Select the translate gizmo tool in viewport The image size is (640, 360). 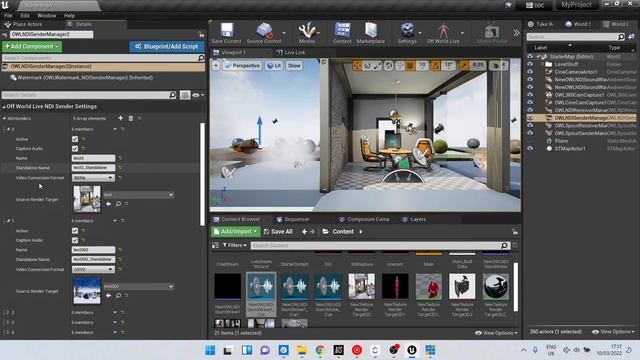click(x=358, y=65)
